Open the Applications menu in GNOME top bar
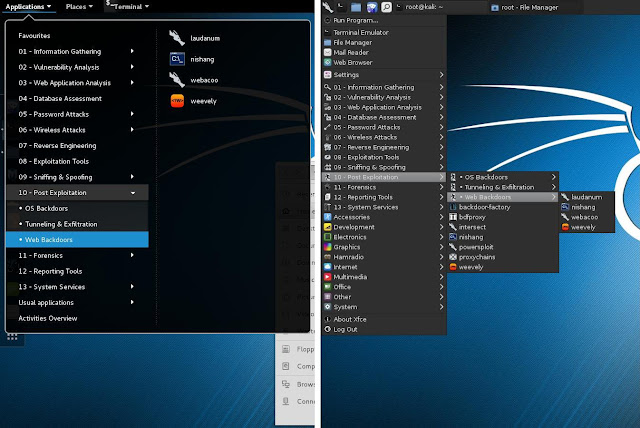640x428 pixels. tap(28, 7)
